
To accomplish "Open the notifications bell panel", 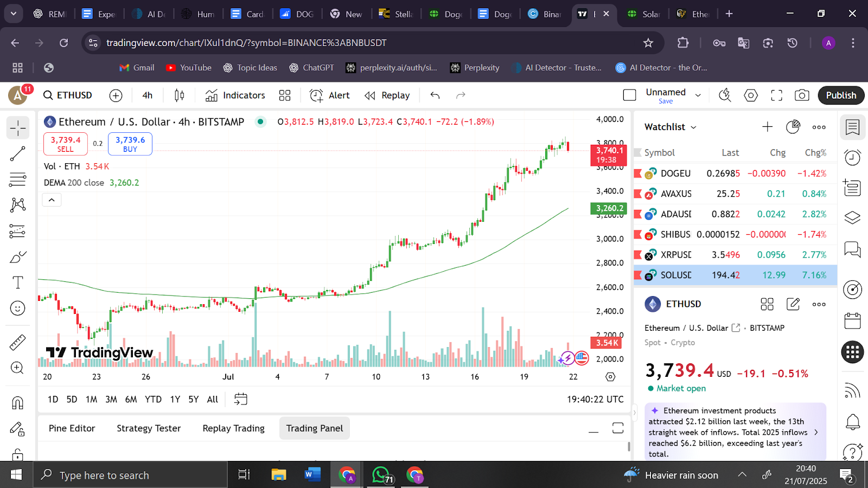I will tap(853, 422).
